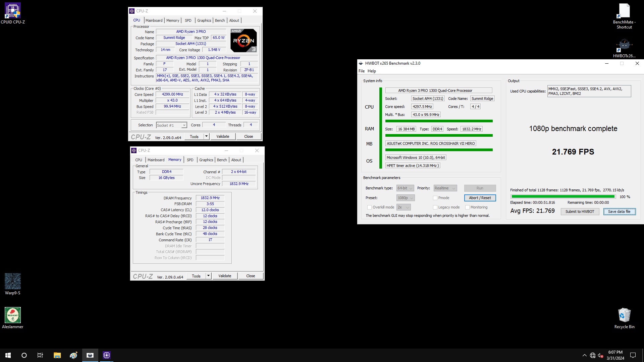Open the paint palette app on taskbar
The height and width of the screenshot is (362, 644).
(73, 355)
